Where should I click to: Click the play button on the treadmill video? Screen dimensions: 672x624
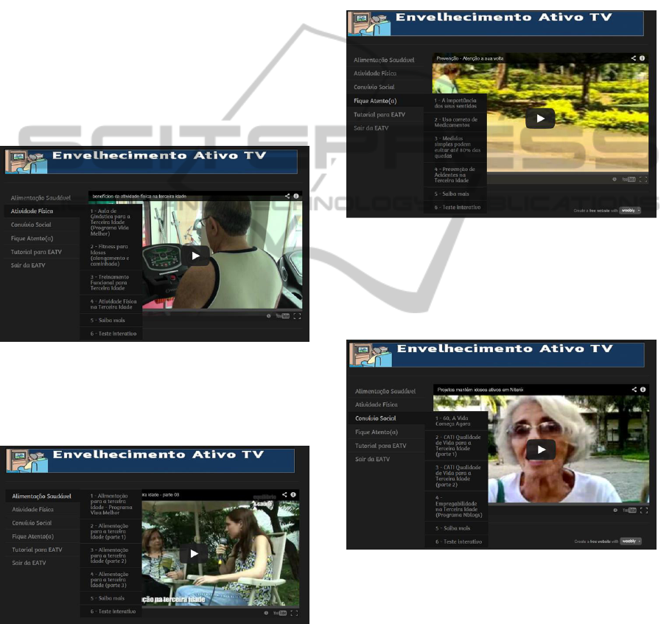tap(195, 256)
